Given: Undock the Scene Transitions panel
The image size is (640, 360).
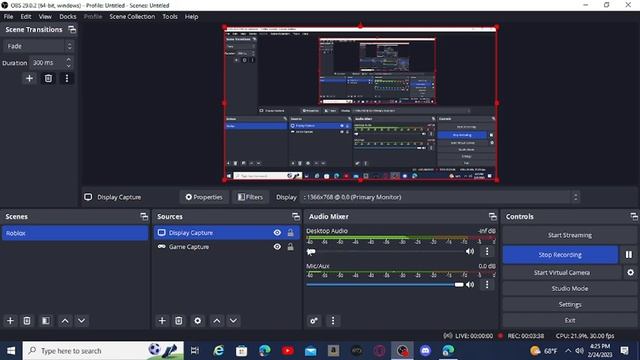Looking at the screenshot, I should 72,29.
